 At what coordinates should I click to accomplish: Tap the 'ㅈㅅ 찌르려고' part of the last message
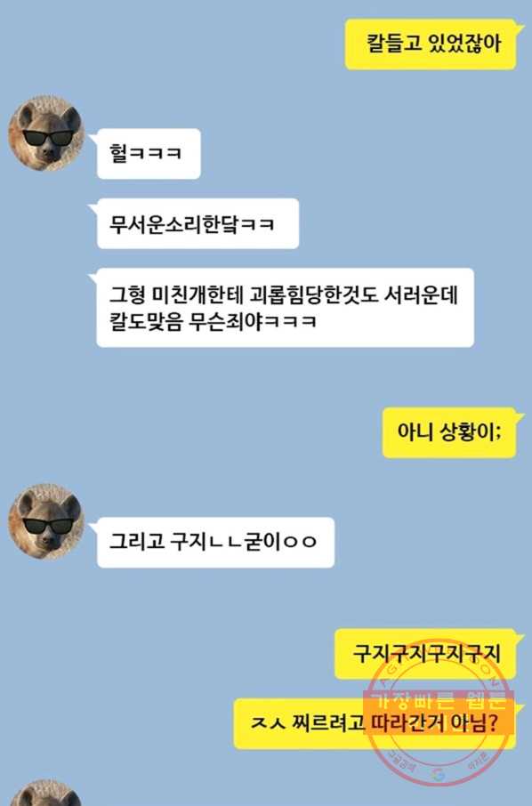click(308, 724)
